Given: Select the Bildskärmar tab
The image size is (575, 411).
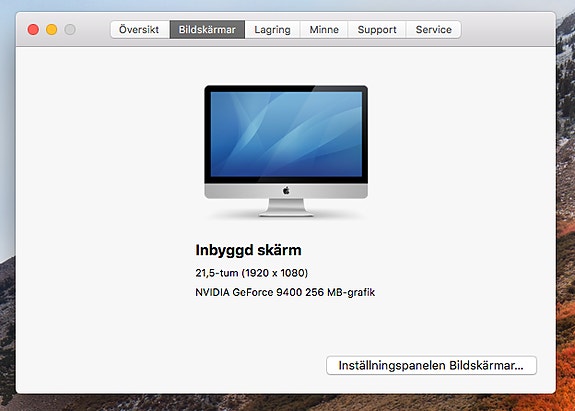Looking at the screenshot, I should click(x=207, y=29).
